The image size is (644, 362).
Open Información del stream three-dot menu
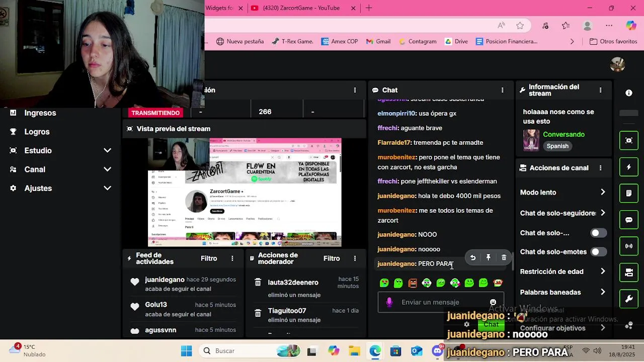click(x=600, y=90)
